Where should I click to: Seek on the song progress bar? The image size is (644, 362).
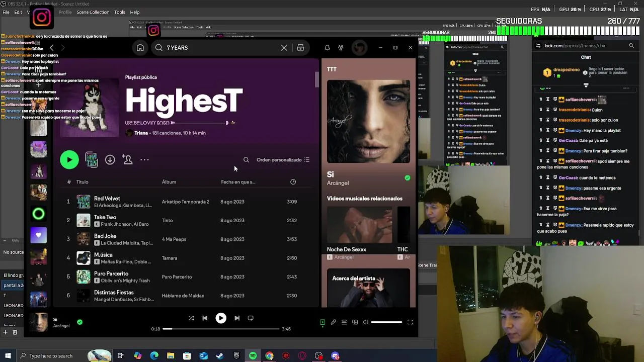[x=221, y=329]
